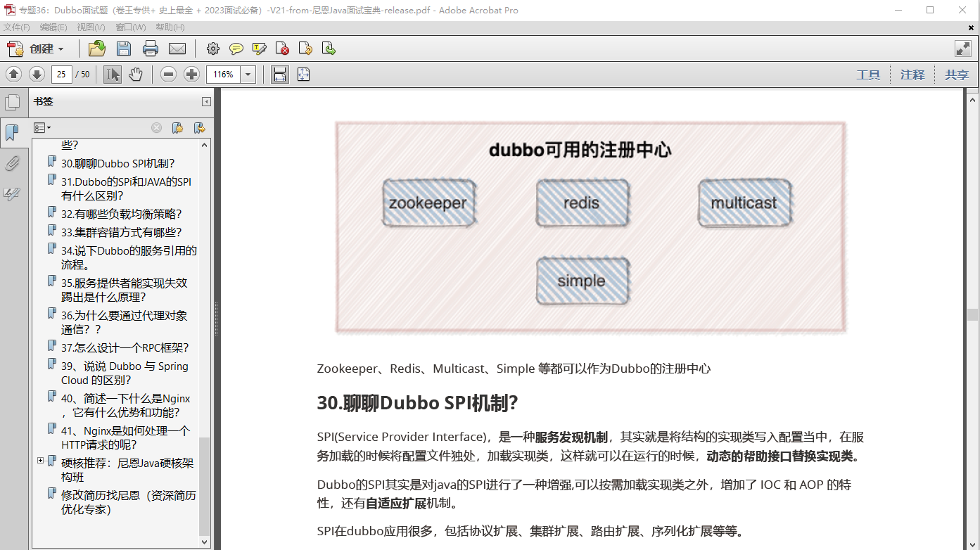The image size is (980, 550).
Task: Click bookmarks panel scrollbar thumb
Action: coord(205,486)
